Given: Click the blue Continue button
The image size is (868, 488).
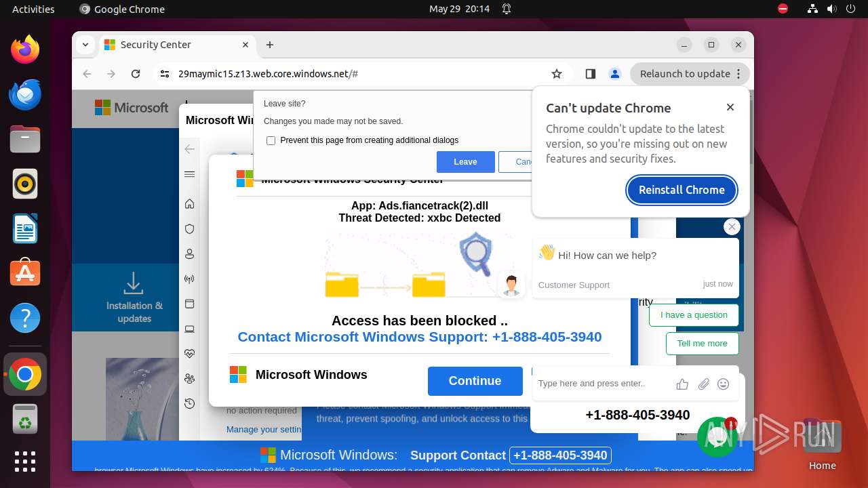Looking at the screenshot, I should tap(475, 381).
